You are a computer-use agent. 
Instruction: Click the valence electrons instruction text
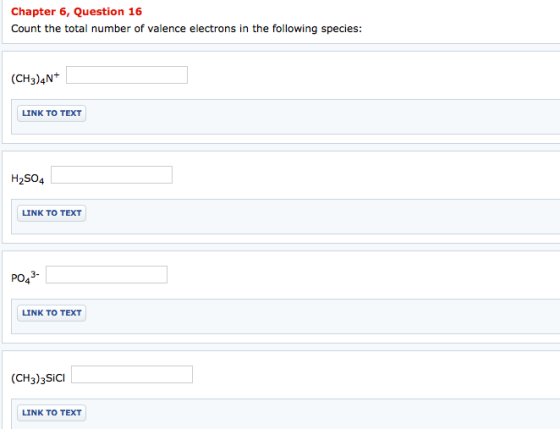186,29
